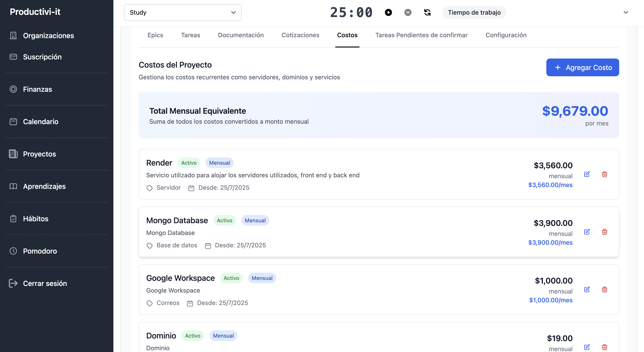Screen dimensions: 644x352
Task: Open the Cotizaciones tab
Action: [x=300, y=35]
